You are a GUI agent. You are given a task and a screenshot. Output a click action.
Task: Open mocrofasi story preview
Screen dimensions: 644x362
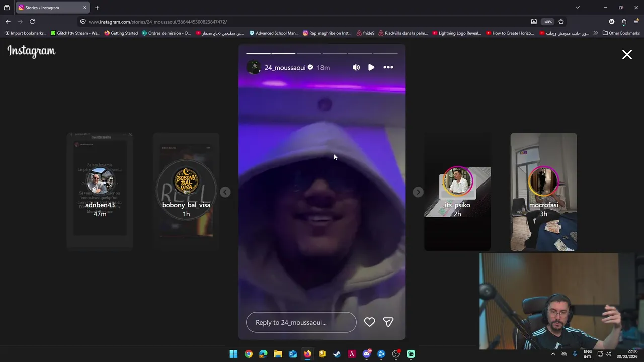(543, 191)
